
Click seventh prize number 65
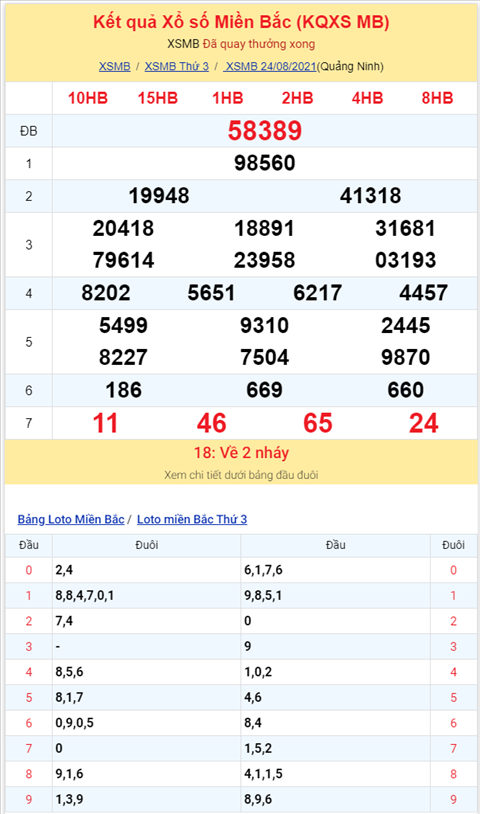coord(318,423)
